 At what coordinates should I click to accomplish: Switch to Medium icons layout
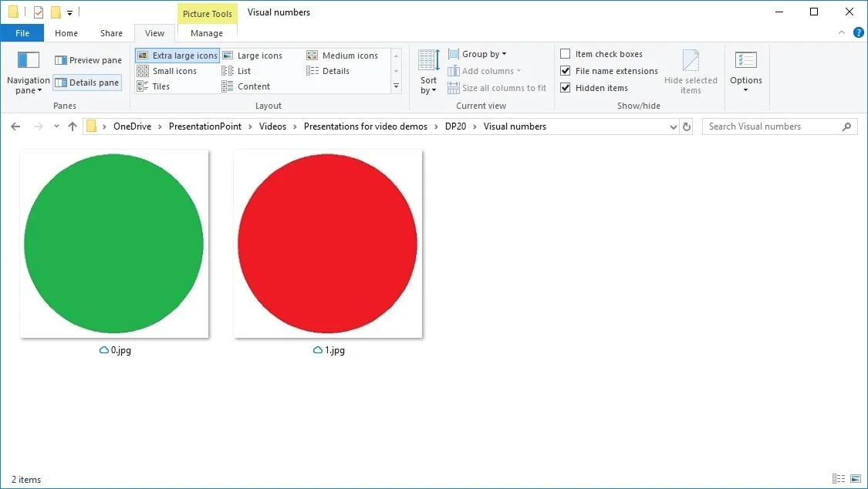pos(343,56)
